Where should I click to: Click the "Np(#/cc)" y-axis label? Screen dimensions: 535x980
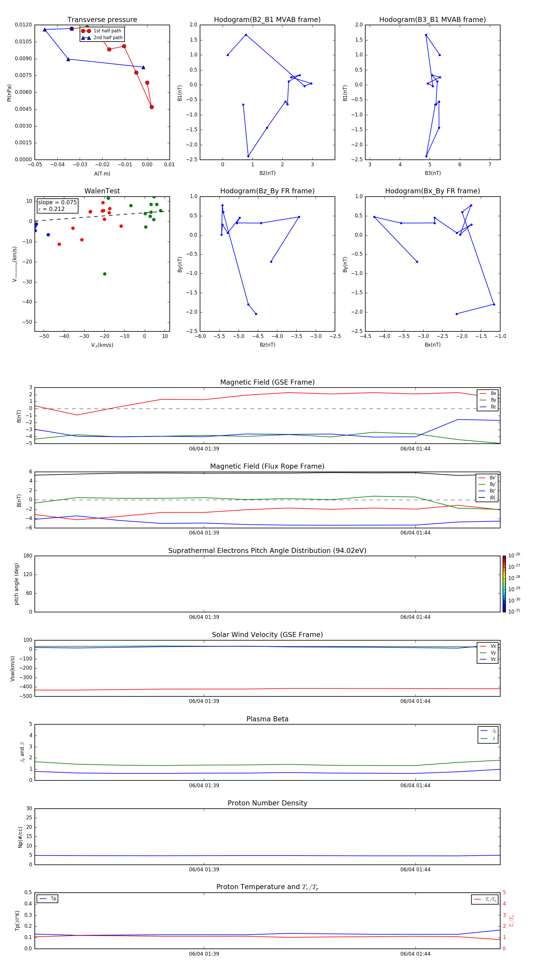coord(20,837)
